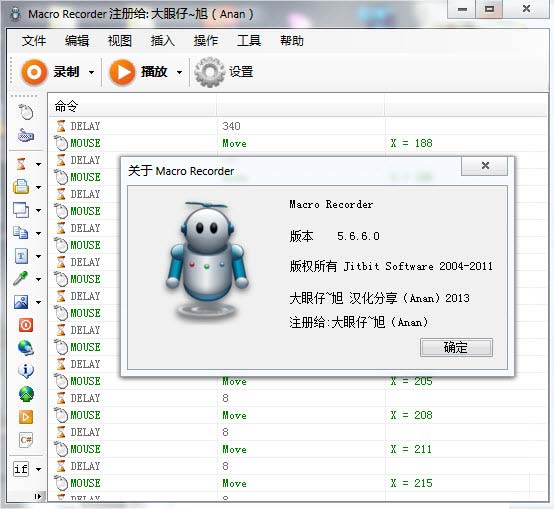Insert delay via hourglass sidebar icon
The image size is (554, 509).
21,164
